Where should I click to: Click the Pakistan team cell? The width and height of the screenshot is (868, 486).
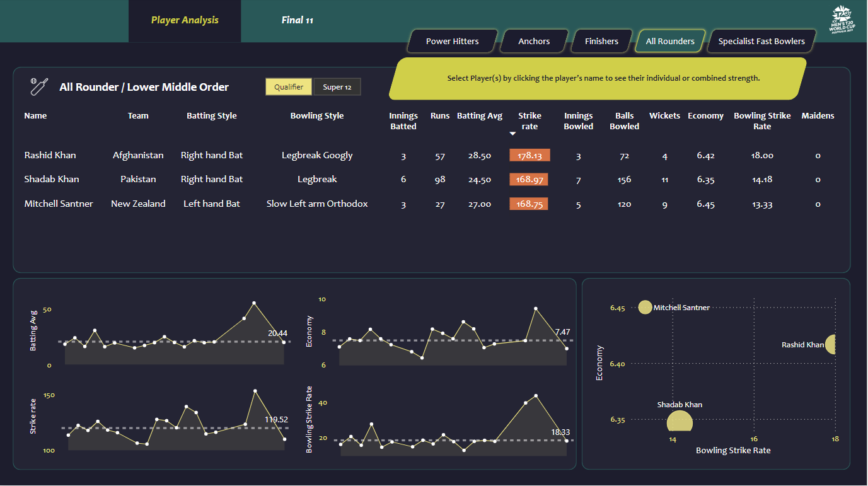coord(138,180)
